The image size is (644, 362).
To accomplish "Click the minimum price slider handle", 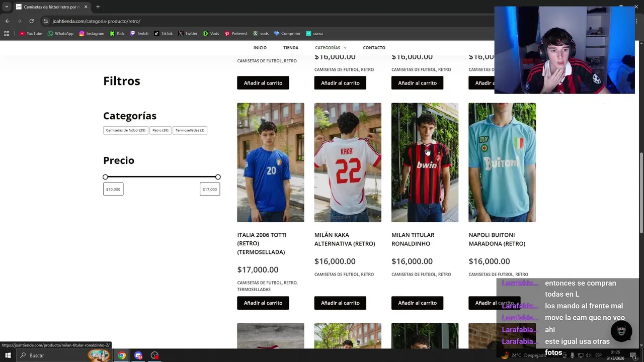I will 105,177.
